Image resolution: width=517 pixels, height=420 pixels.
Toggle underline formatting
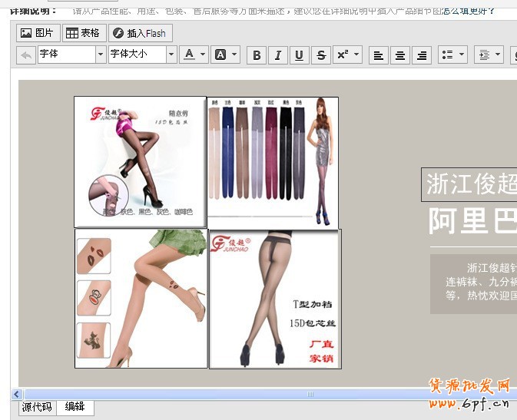pyautogui.click(x=299, y=55)
